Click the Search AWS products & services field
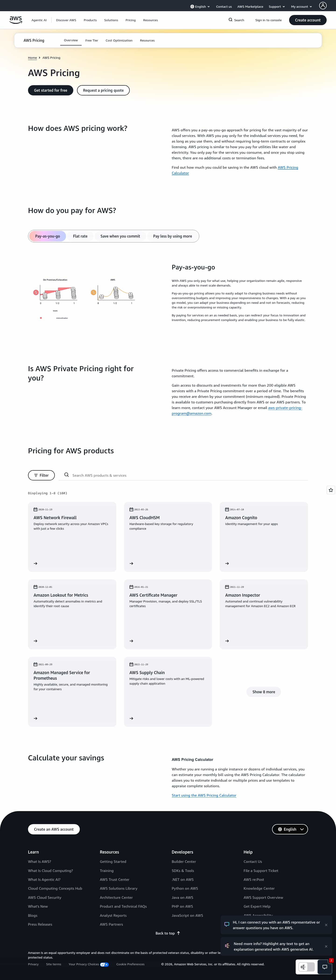This screenshot has width=336, height=980. (186, 475)
